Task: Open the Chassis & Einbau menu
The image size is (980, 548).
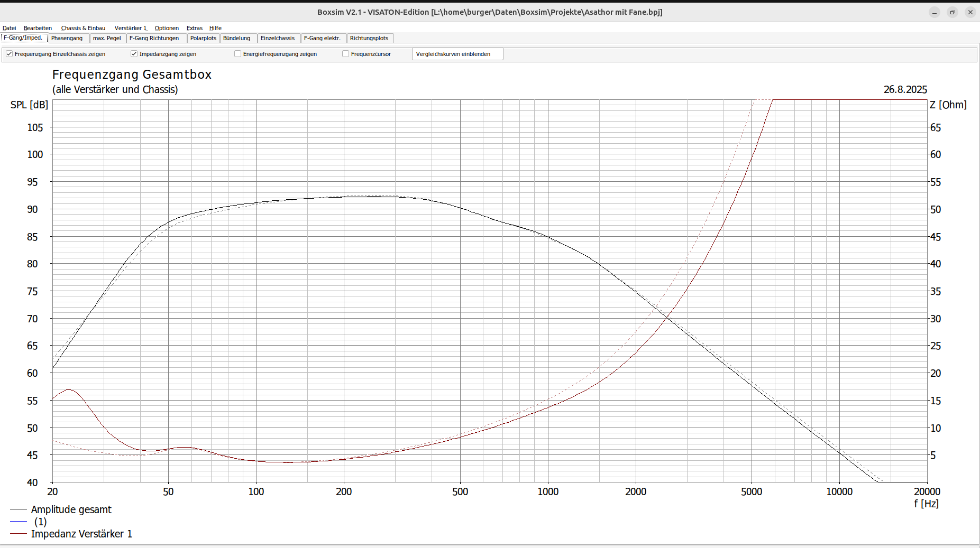Action: click(x=83, y=28)
